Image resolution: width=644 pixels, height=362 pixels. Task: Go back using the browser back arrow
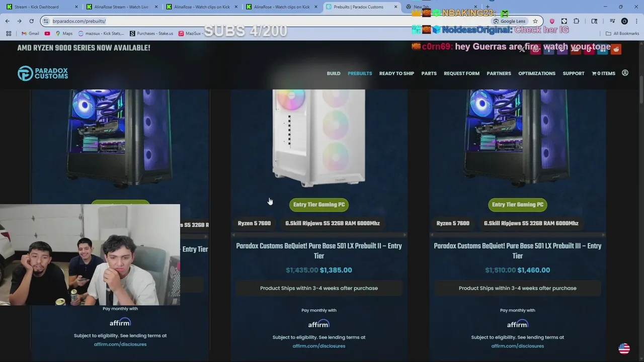7,21
